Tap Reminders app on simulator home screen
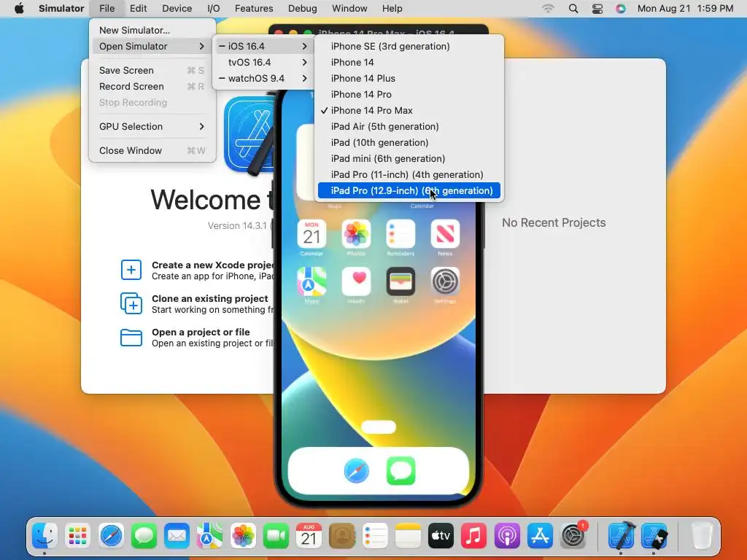Screen dimensions: 747x560 point(400,234)
